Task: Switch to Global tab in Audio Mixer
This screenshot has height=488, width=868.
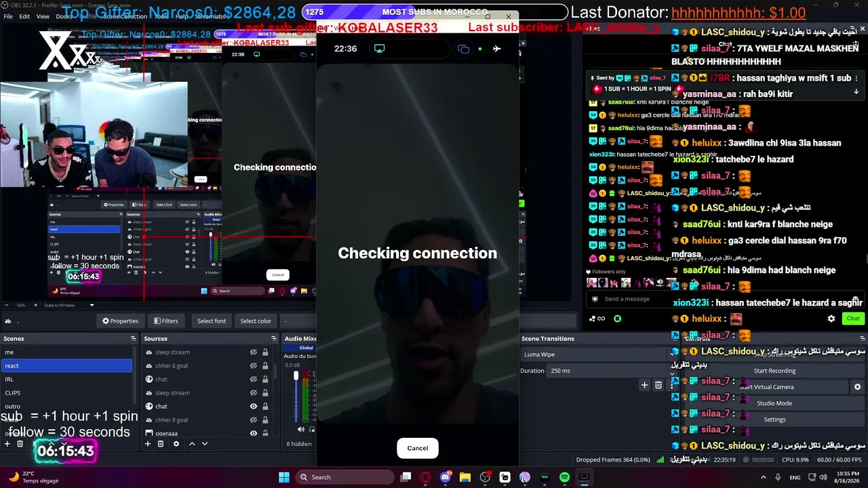Action: point(306,348)
